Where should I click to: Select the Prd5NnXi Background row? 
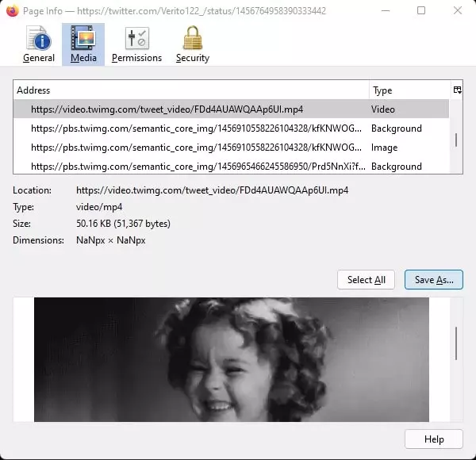[231, 167]
